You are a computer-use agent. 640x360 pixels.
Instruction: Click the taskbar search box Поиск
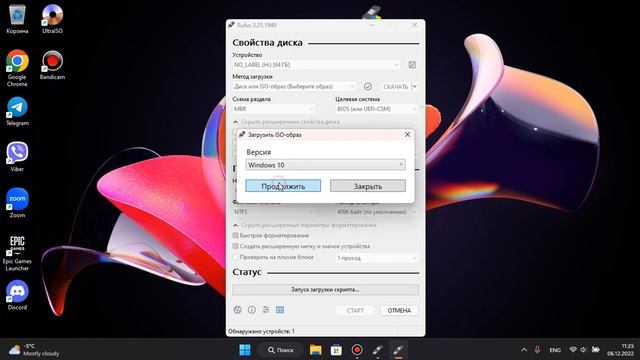(x=280, y=350)
